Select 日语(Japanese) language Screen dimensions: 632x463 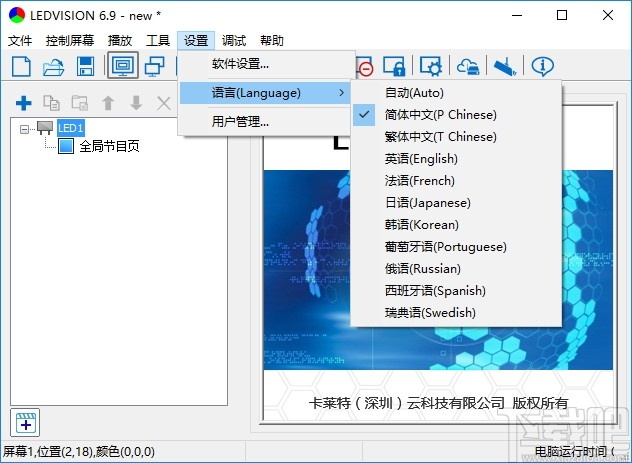click(456, 203)
